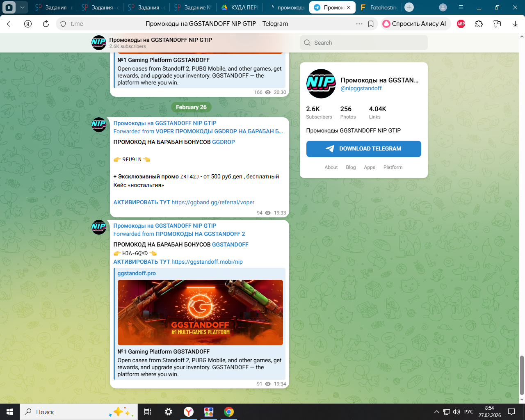Click the DOWNLOAD TELEGRAM button

pos(364,149)
